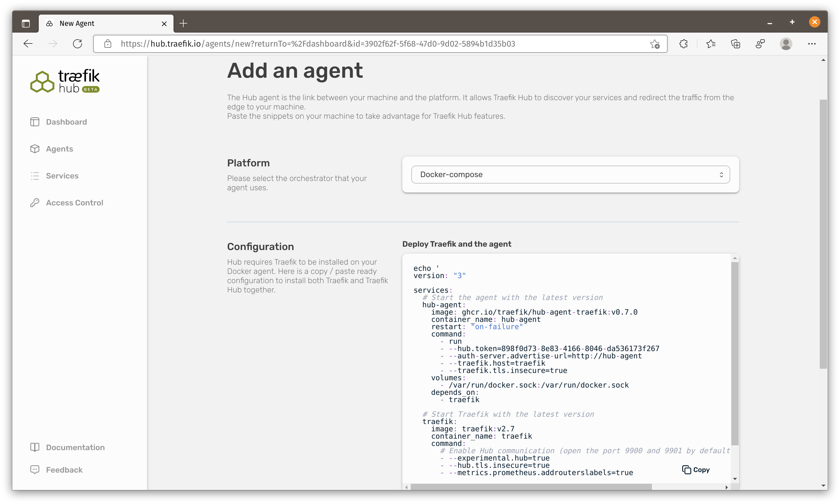Go to the Agents section
Image resolution: width=840 pixels, height=504 pixels.
59,149
